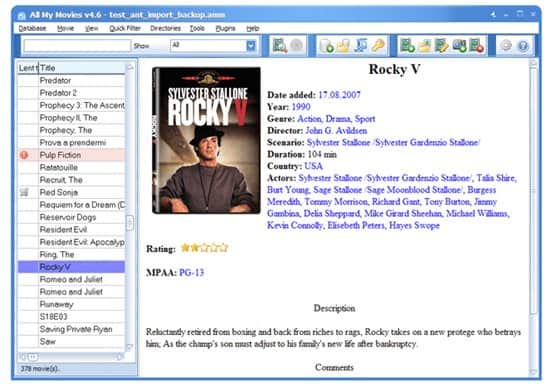The width and height of the screenshot is (550, 387).
Task: Add a new movie with green plus icon
Action: tap(407, 46)
